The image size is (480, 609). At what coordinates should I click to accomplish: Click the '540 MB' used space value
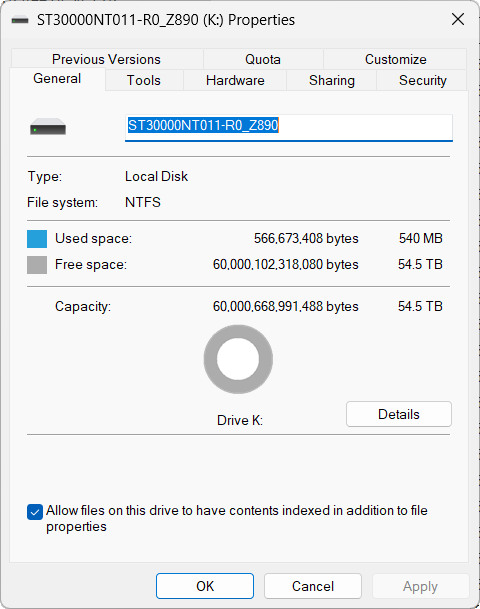421,238
